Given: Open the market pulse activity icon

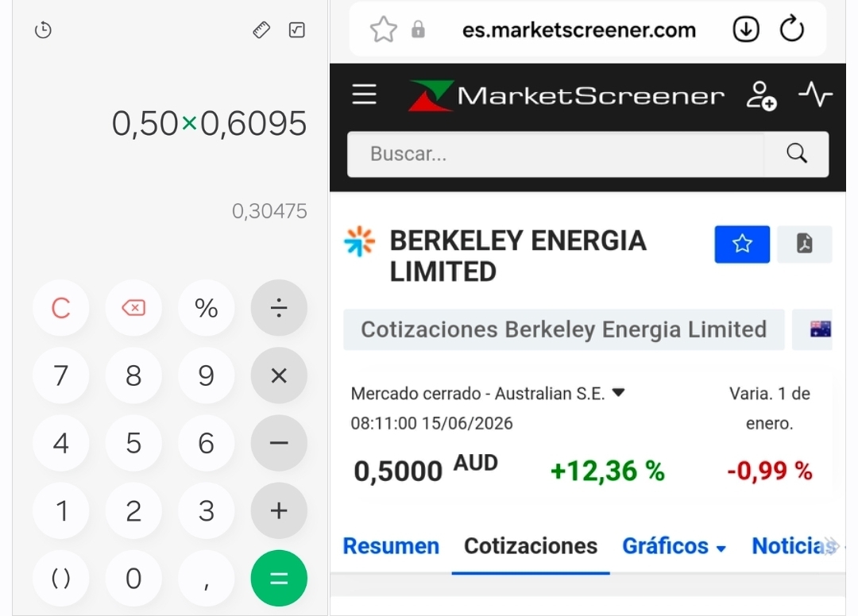Looking at the screenshot, I should pos(815,94).
